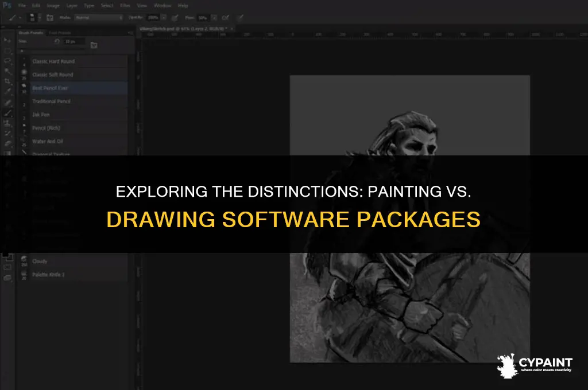This screenshot has height=390, width=588.
Task: Enable airbrush build-up mode icon
Action: [225, 18]
